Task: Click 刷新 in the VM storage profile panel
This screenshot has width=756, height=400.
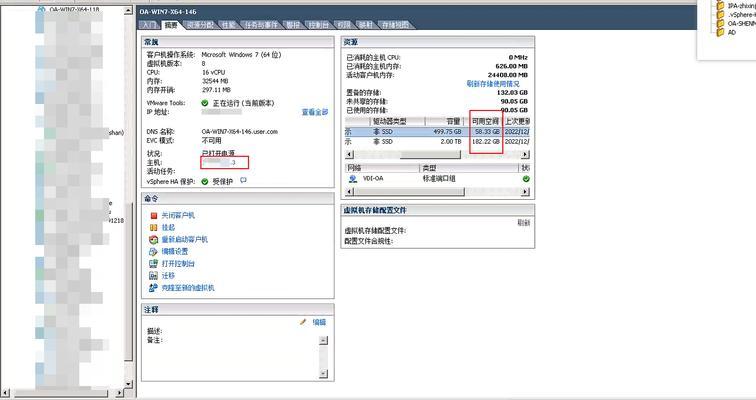Action: (x=524, y=223)
